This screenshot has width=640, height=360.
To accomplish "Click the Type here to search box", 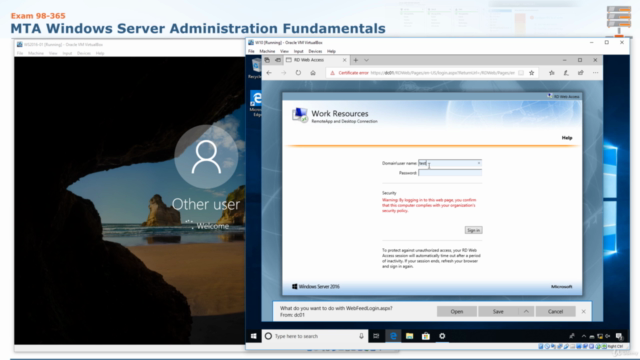I will click(314, 336).
